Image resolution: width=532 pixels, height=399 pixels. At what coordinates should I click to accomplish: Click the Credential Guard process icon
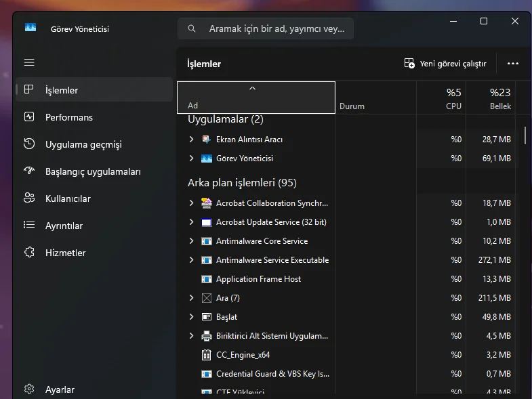point(206,374)
